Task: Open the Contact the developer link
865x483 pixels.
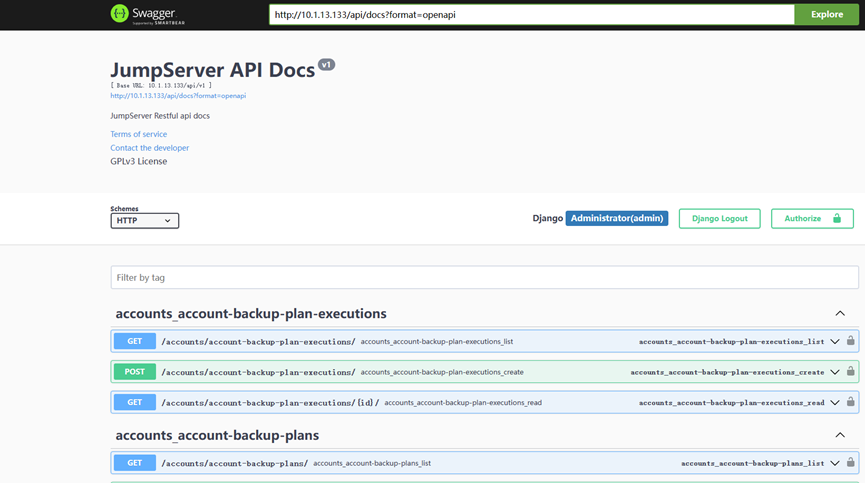Action: (150, 148)
